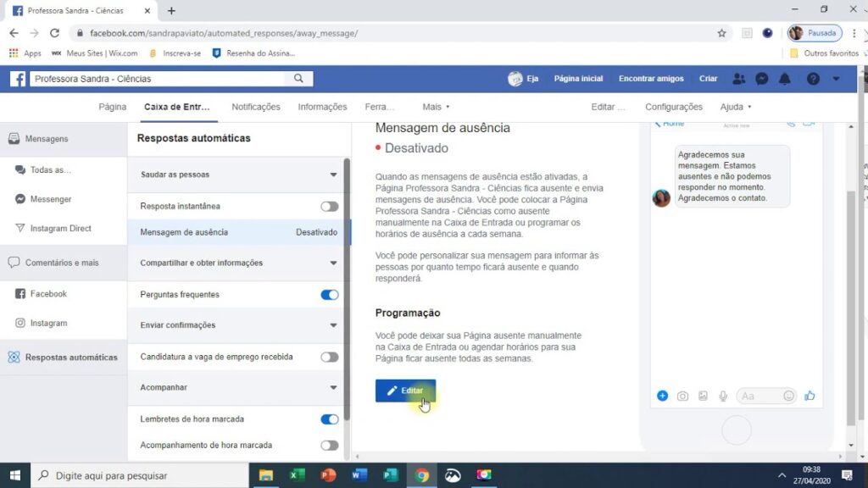Switch to the Informações tab
Screen dimensions: 868x488
[x=322, y=107]
